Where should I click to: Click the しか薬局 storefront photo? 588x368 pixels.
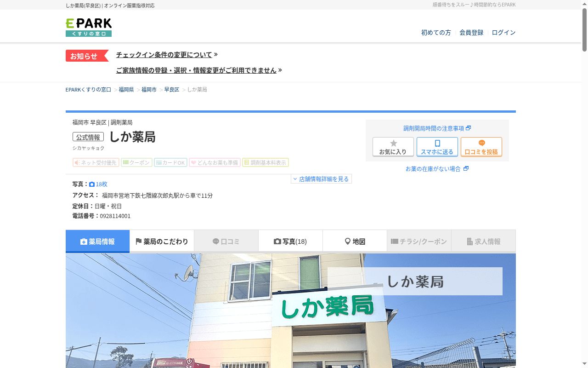pos(290,310)
